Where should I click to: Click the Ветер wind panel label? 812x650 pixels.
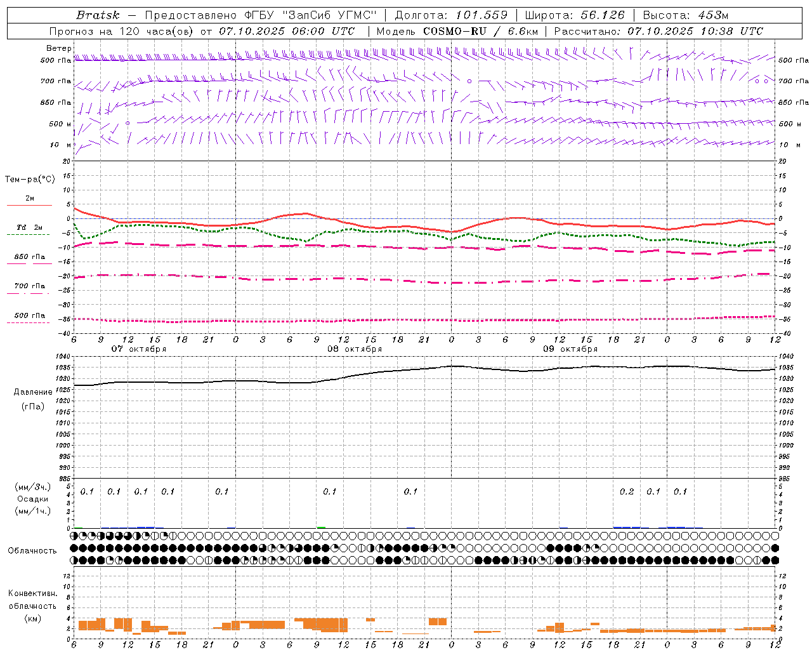tap(59, 49)
